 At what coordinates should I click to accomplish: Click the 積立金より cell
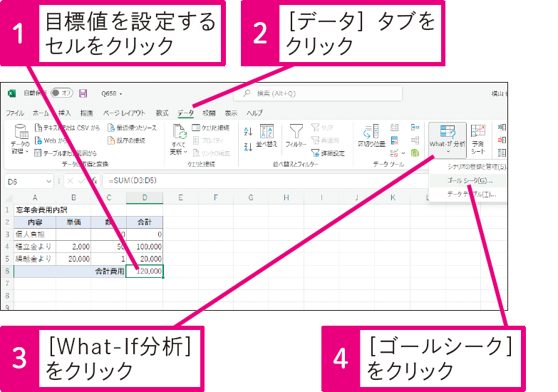pyautogui.click(x=35, y=247)
